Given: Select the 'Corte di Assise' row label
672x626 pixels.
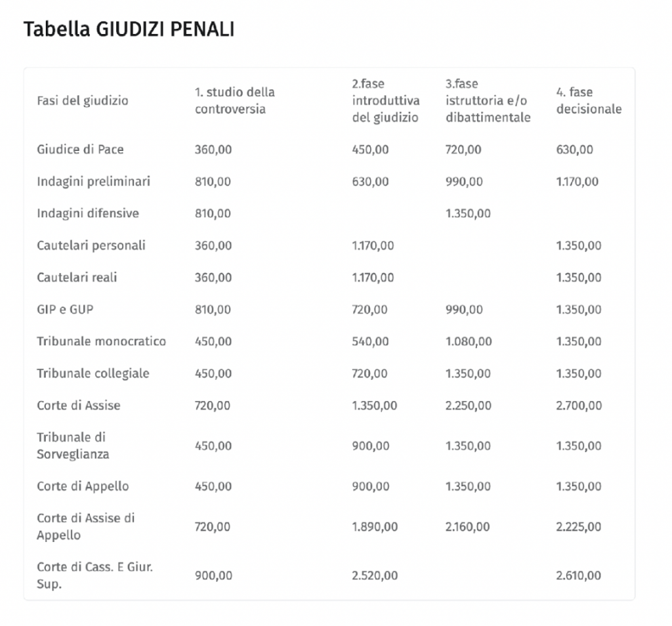Looking at the screenshot, I should 79,406.
